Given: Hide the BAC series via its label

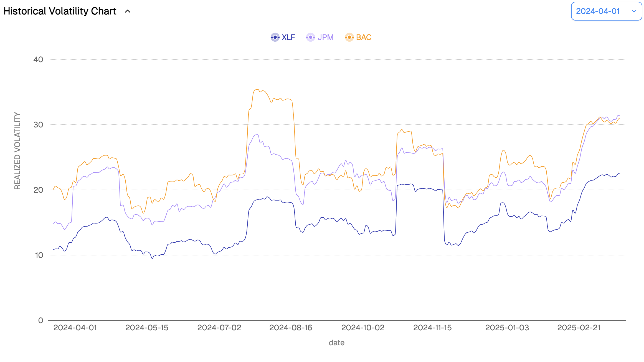Looking at the screenshot, I should coord(364,37).
